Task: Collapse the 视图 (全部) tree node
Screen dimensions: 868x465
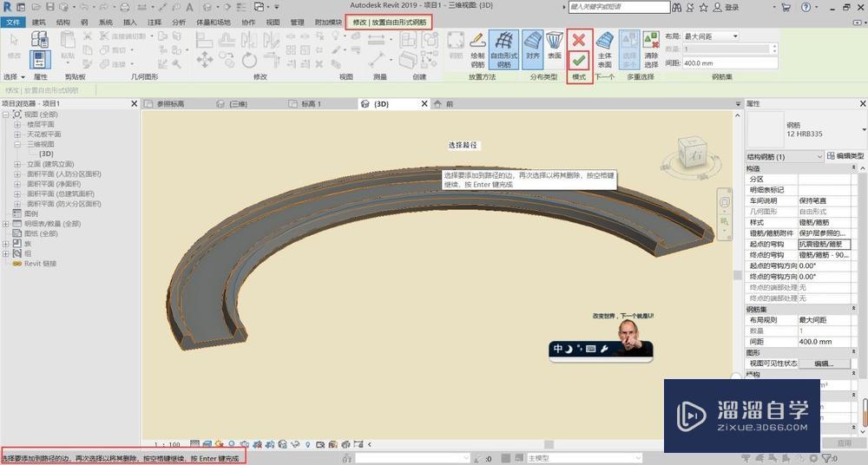Action: point(6,115)
